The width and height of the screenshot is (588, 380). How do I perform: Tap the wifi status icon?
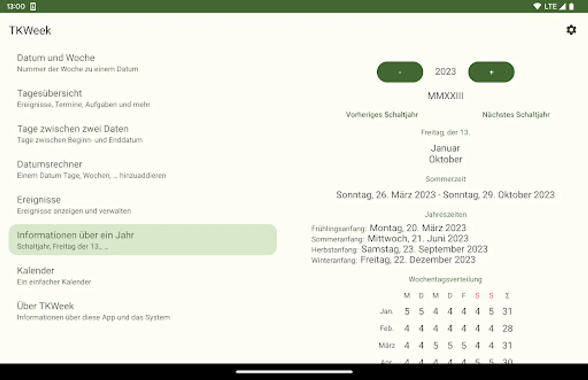(x=537, y=6)
